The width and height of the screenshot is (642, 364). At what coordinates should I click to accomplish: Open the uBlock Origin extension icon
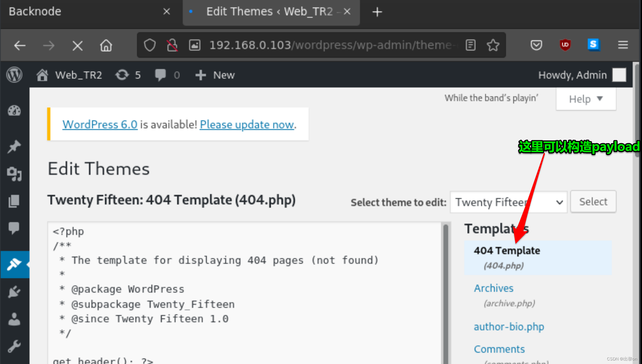(565, 45)
